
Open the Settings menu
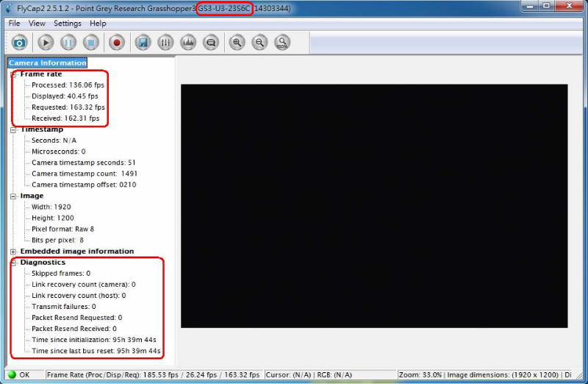68,24
